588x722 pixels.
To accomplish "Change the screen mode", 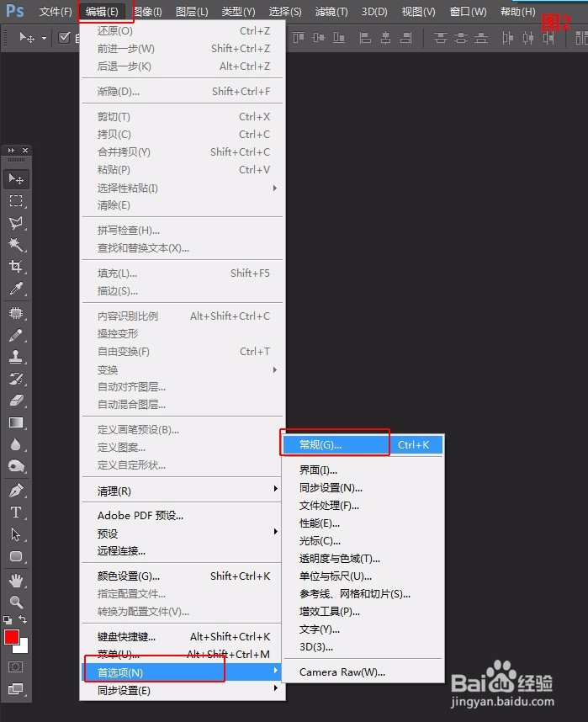I will click(x=16, y=689).
